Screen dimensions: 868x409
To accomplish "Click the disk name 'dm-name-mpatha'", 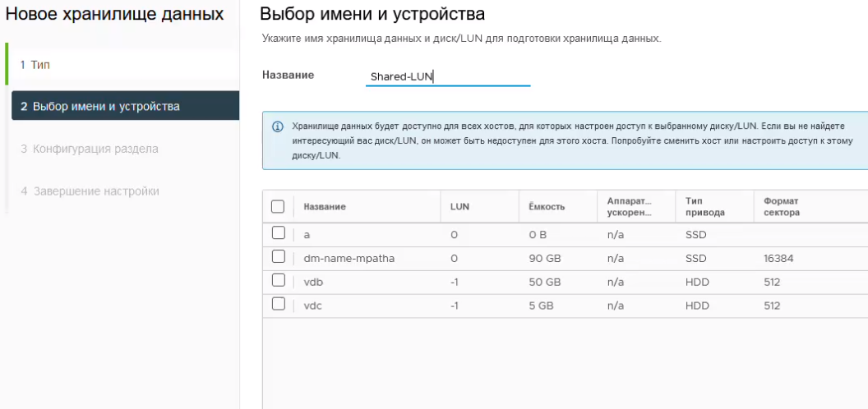I will [x=349, y=258].
